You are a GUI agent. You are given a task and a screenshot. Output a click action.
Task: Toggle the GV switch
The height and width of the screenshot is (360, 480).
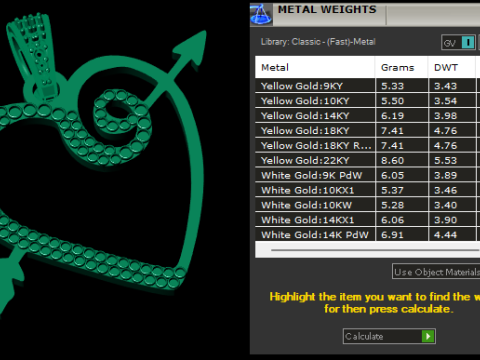coord(459,43)
